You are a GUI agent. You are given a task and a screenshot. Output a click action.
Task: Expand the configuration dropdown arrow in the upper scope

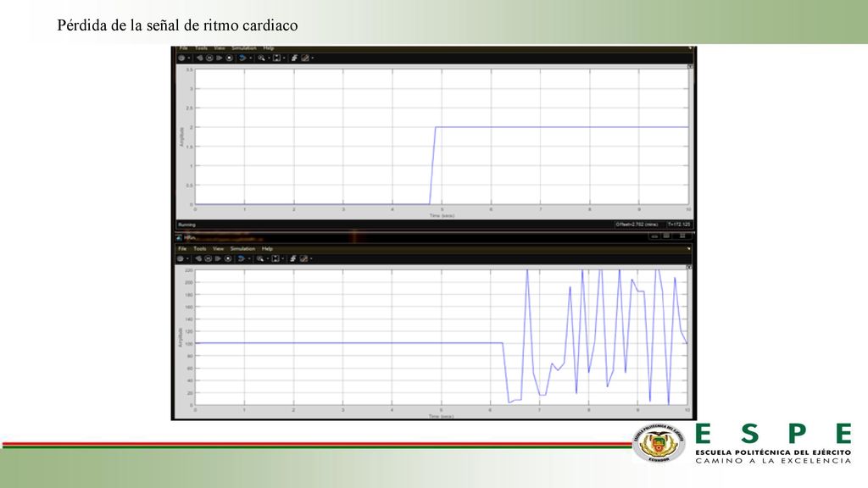[189, 58]
